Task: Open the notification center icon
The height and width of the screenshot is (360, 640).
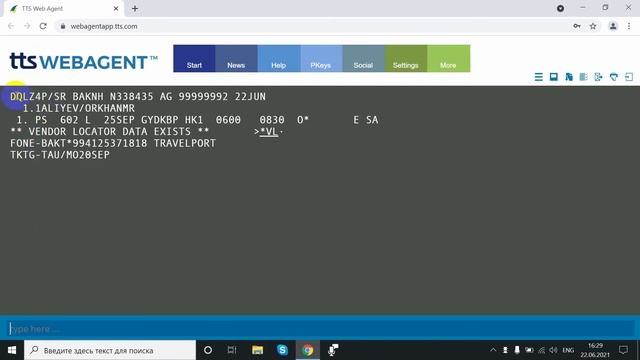Action: pyautogui.click(x=623, y=350)
